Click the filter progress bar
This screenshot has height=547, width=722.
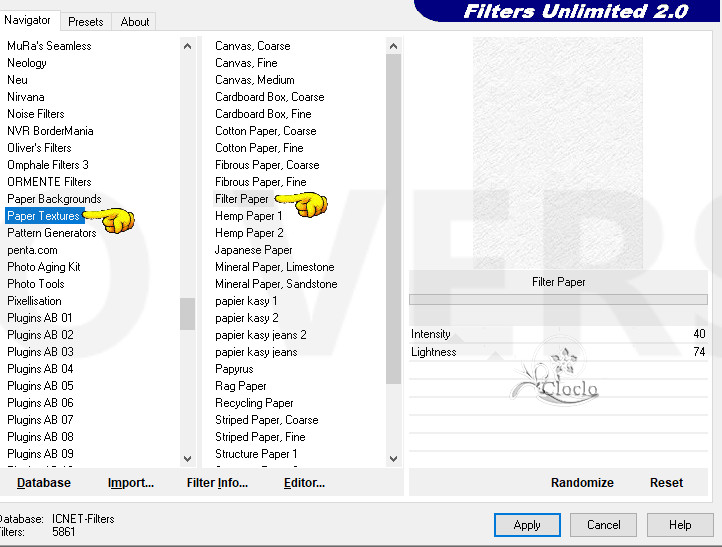click(558, 300)
